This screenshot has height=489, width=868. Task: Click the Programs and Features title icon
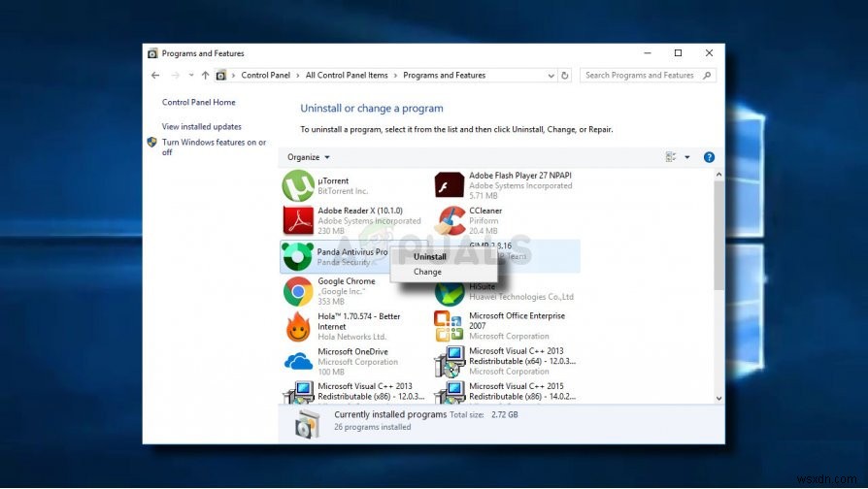(152, 53)
